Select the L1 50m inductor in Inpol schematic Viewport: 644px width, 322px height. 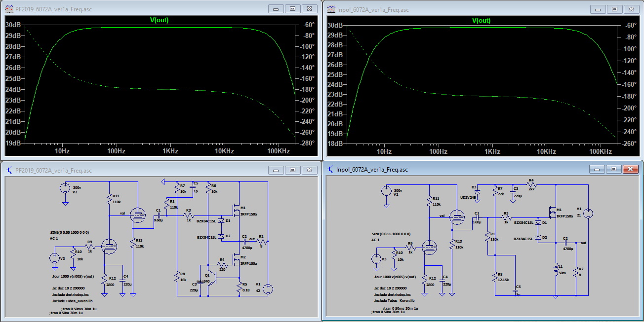point(556,270)
